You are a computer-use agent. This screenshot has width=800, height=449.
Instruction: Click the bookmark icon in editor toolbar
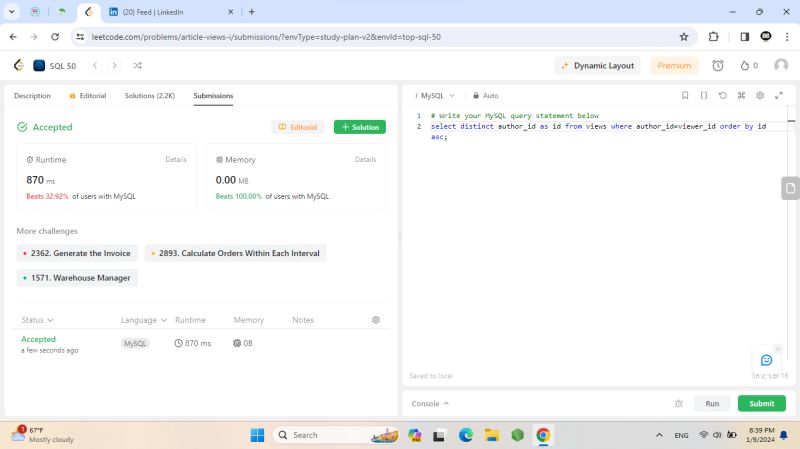685,95
